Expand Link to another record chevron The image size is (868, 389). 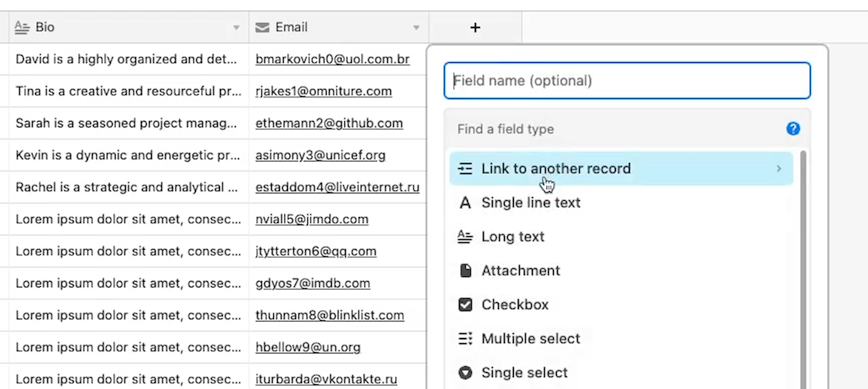click(779, 168)
